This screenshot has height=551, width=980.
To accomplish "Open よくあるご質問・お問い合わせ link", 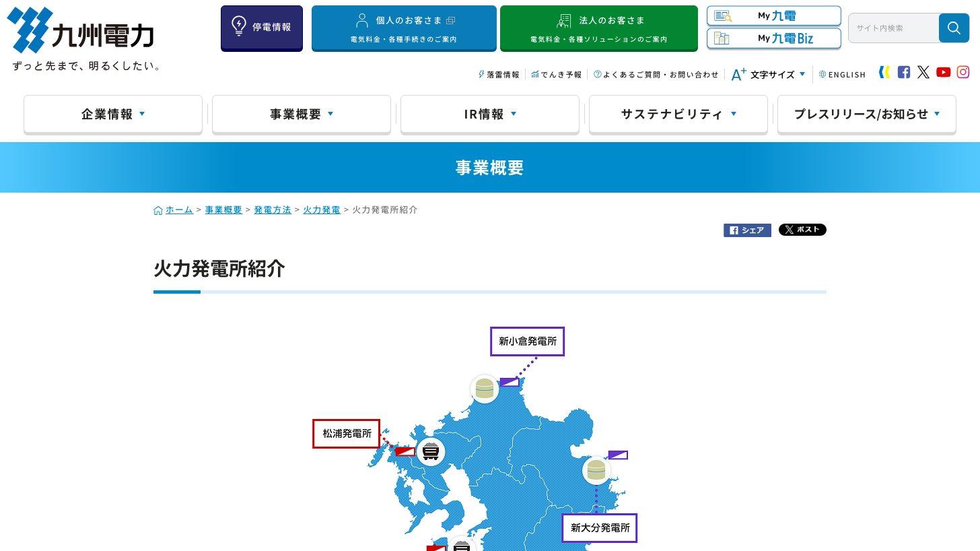I will pyautogui.click(x=656, y=75).
